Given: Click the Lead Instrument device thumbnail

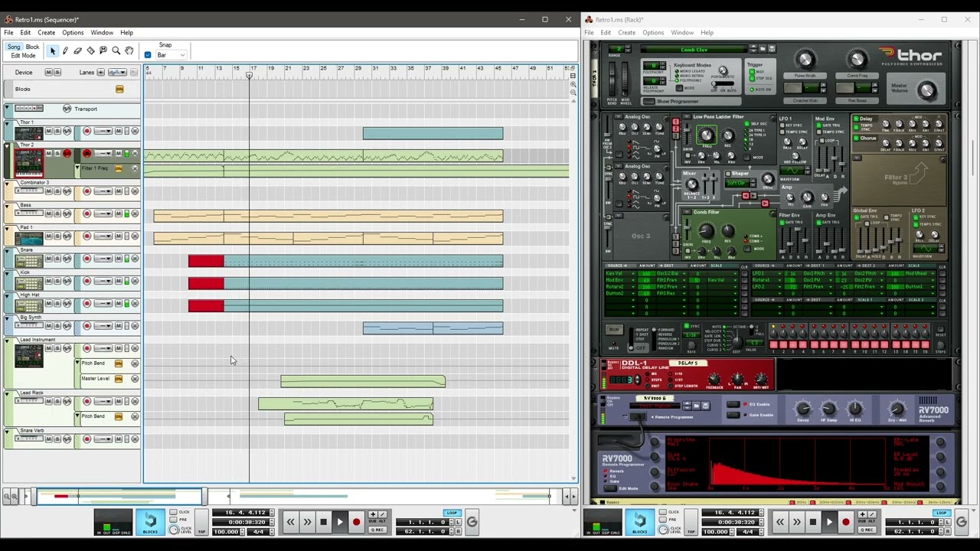Looking at the screenshot, I should click(x=29, y=356).
